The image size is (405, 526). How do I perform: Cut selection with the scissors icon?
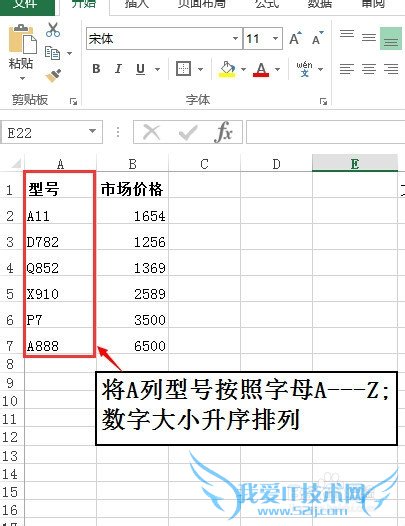[53, 30]
